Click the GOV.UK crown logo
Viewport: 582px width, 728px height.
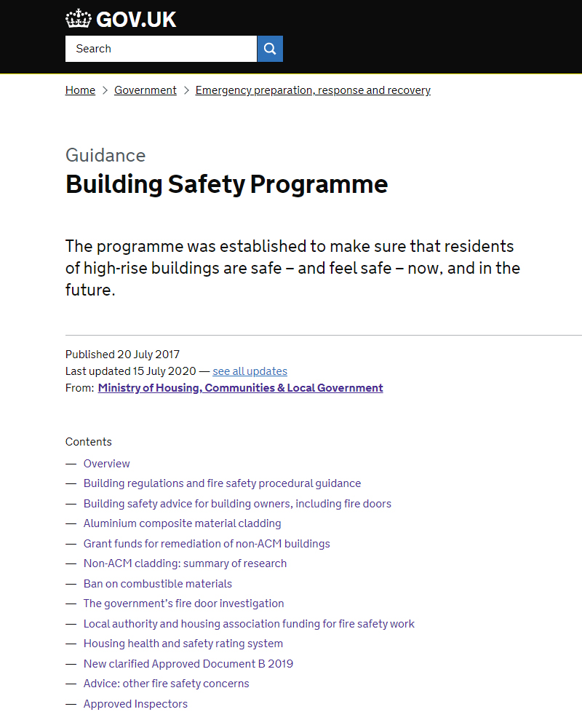(x=78, y=18)
